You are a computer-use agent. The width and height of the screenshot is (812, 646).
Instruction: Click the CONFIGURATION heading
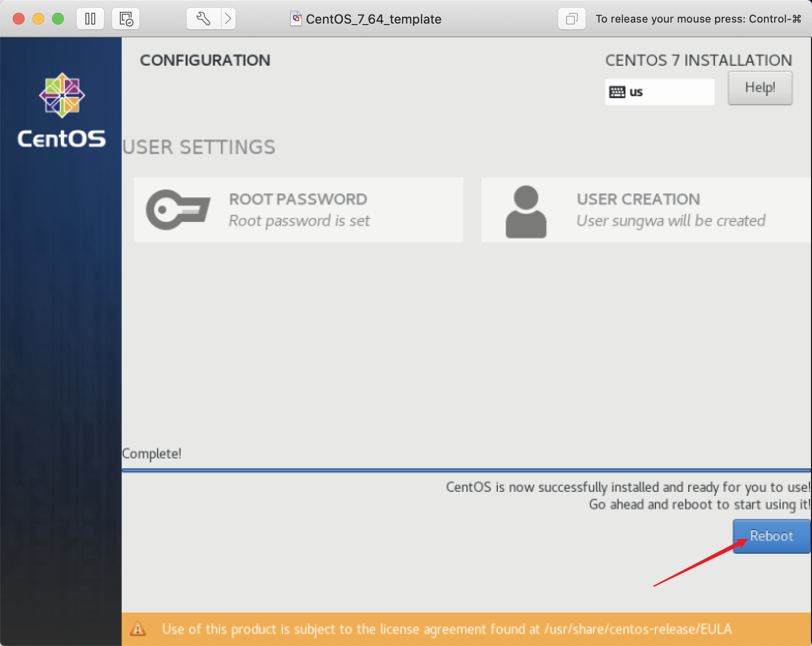205,60
